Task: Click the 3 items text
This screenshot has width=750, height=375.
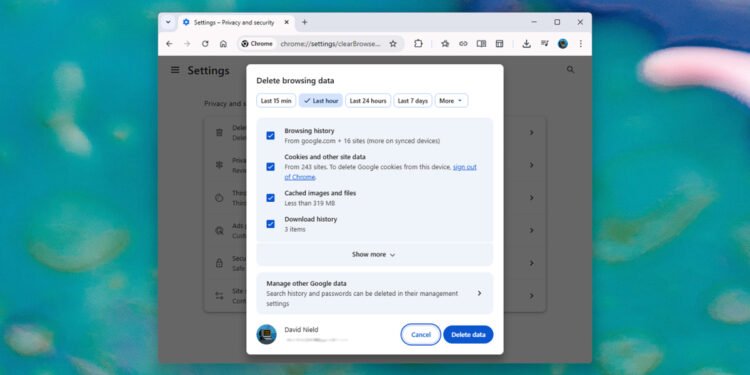Action: pyautogui.click(x=295, y=229)
